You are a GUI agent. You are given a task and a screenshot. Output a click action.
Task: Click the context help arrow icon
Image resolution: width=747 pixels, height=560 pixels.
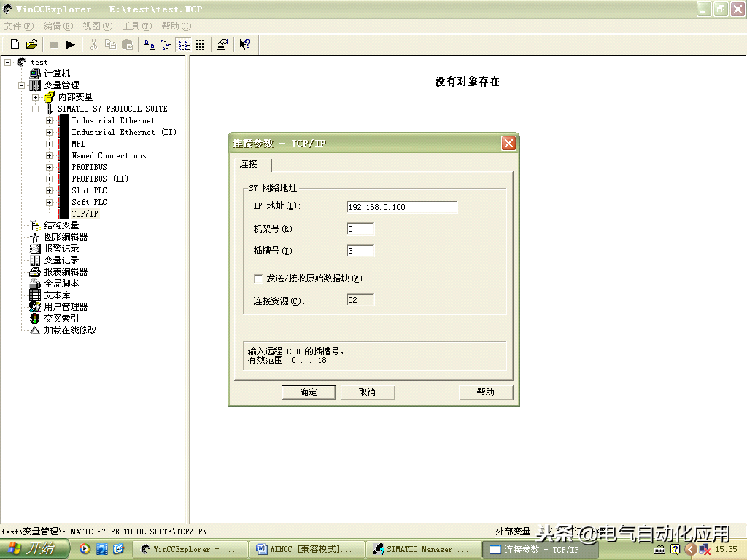coord(245,44)
